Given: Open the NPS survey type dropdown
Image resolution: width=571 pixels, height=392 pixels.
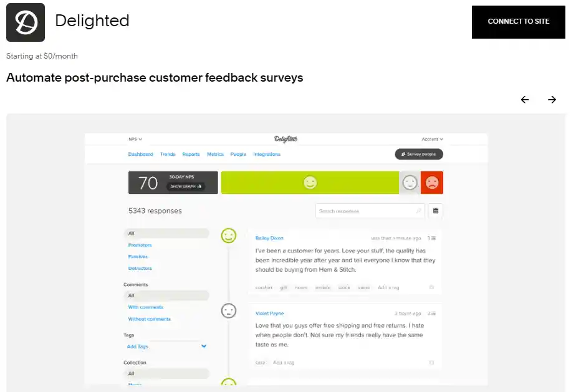Looking at the screenshot, I should [x=135, y=139].
